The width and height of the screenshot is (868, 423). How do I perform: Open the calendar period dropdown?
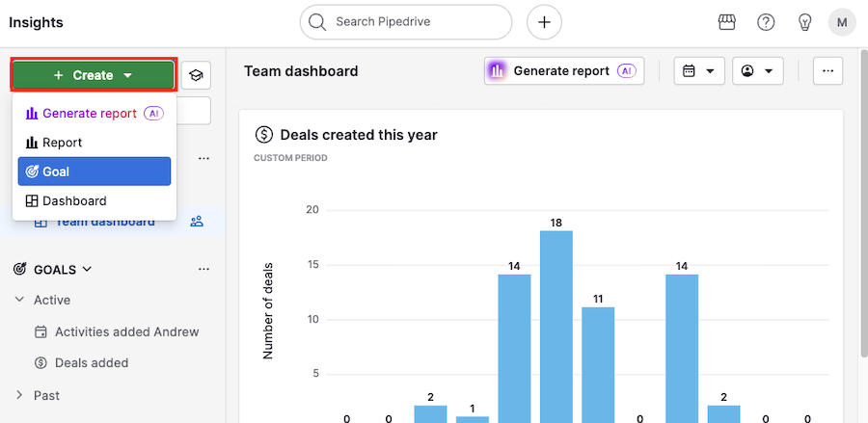(x=699, y=70)
